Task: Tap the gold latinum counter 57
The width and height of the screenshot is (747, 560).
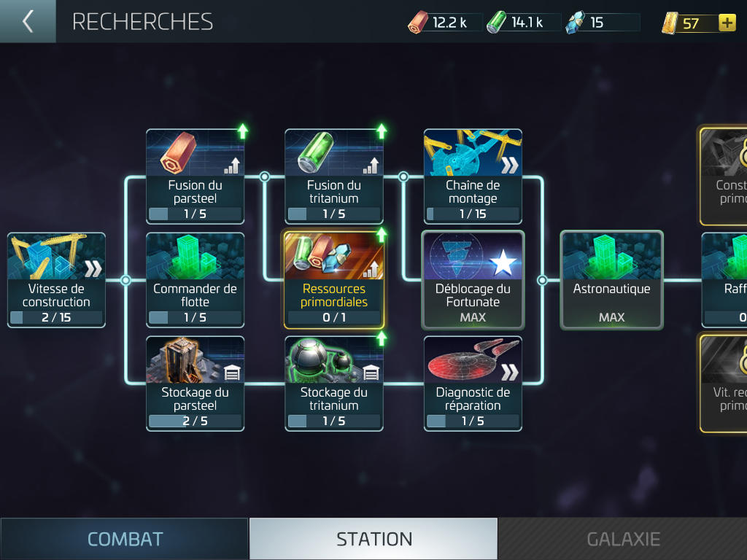Action: pyautogui.click(x=690, y=23)
